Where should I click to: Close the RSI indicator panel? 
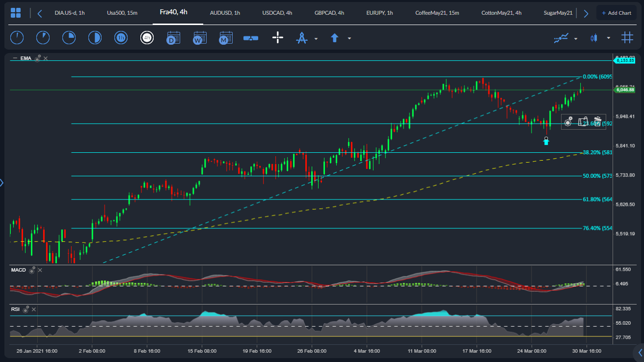tap(33, 309)
